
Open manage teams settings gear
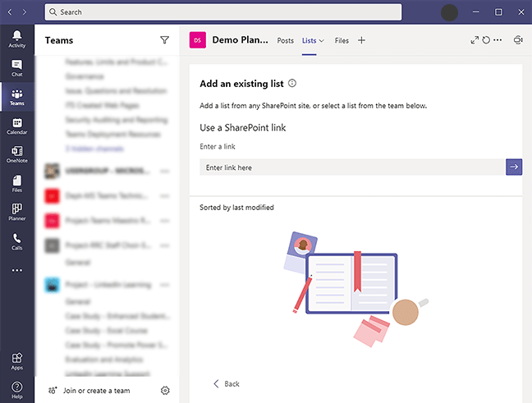(165, 391)
